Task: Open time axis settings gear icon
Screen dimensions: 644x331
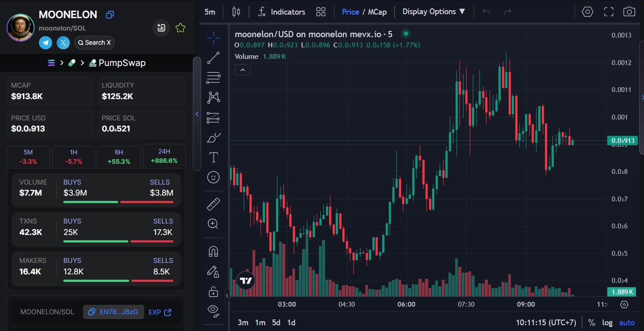Action: pos(624,304)
